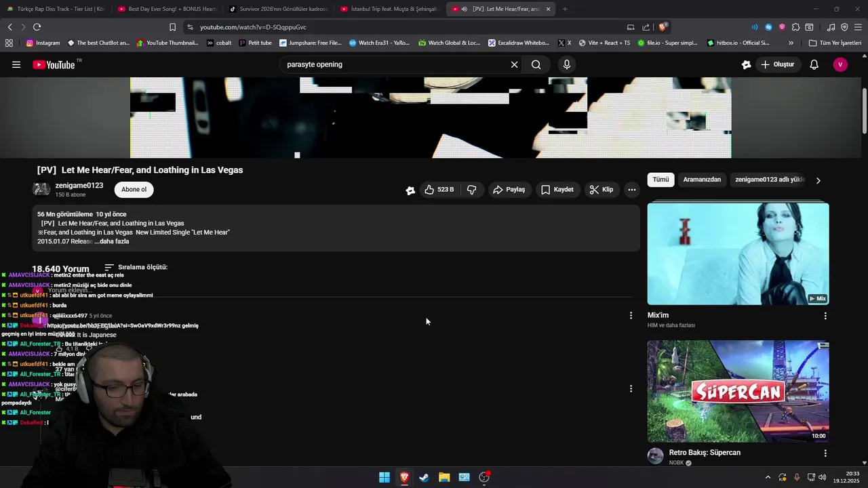The image size is (868, 488).
Task: Like the video (523 B)
Action: tap(439, 190)
